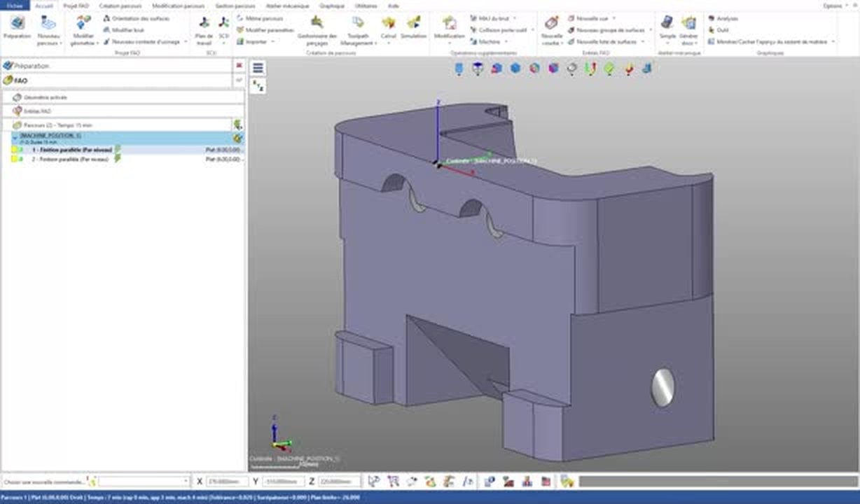Viewport: 860px width, 504px height.
Task: Click Modifier paramètres
Action: [x=265, y=30]
